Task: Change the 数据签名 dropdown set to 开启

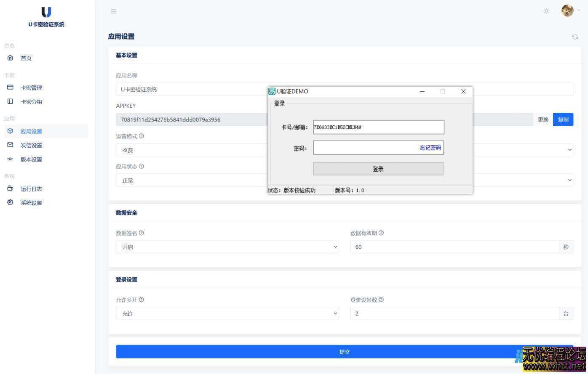Action: point(227,247)
